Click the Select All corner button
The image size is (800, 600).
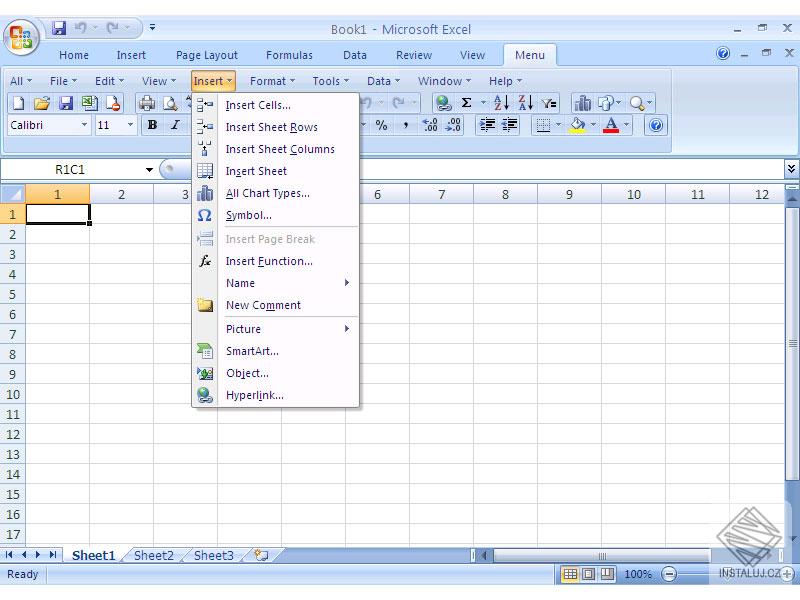(x=13, y=194)
